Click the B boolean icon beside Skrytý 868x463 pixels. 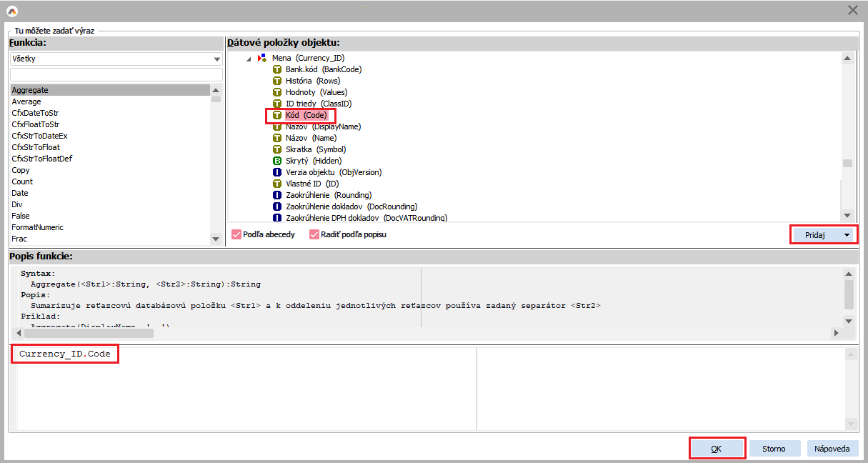[x=278, y=161]
